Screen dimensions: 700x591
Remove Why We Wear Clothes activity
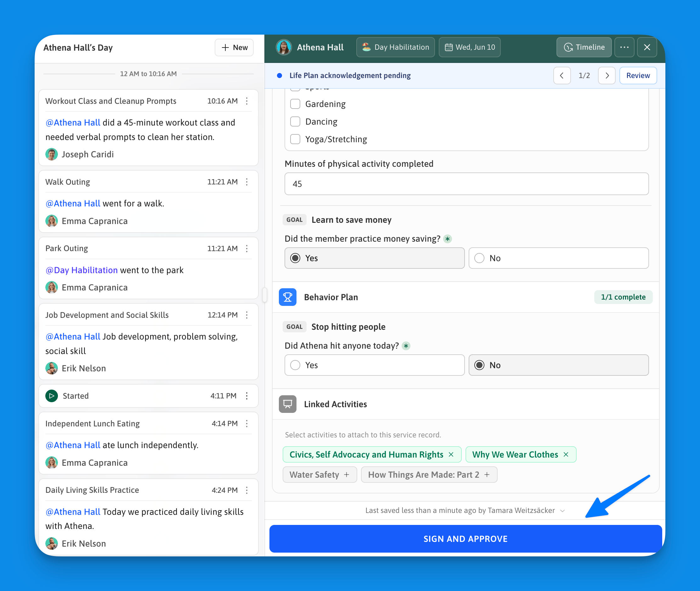coord(566,454)
